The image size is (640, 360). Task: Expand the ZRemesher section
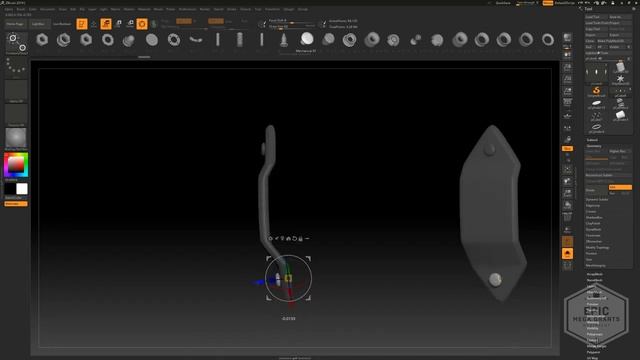click(595, 242)
